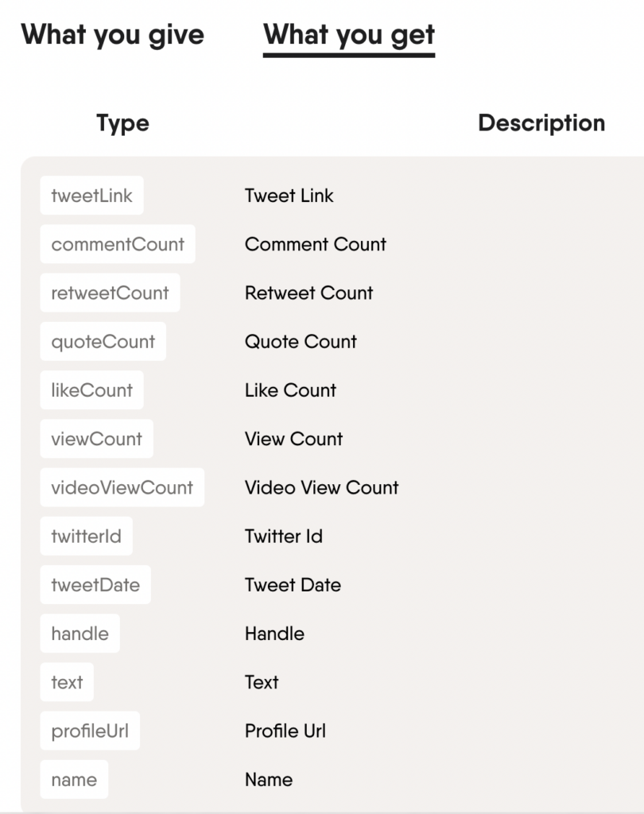Click the name type badge
Viewport: 644px width, 814px height.
[x=74, y=779]
